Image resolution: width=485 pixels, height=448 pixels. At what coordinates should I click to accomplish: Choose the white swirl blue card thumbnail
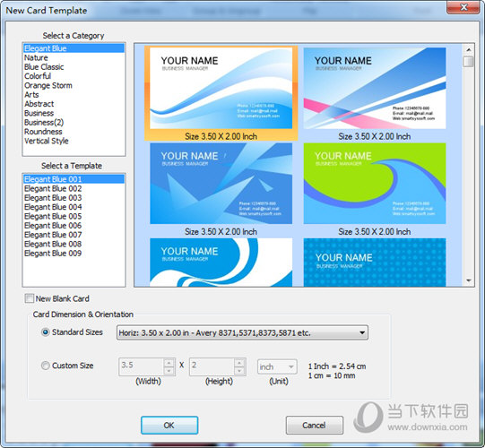point(221,263)
